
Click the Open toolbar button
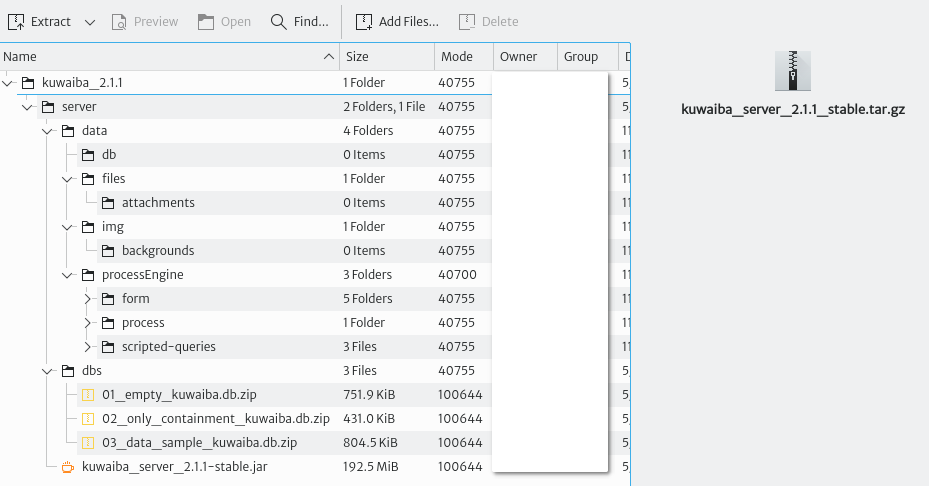coord(224,22)
